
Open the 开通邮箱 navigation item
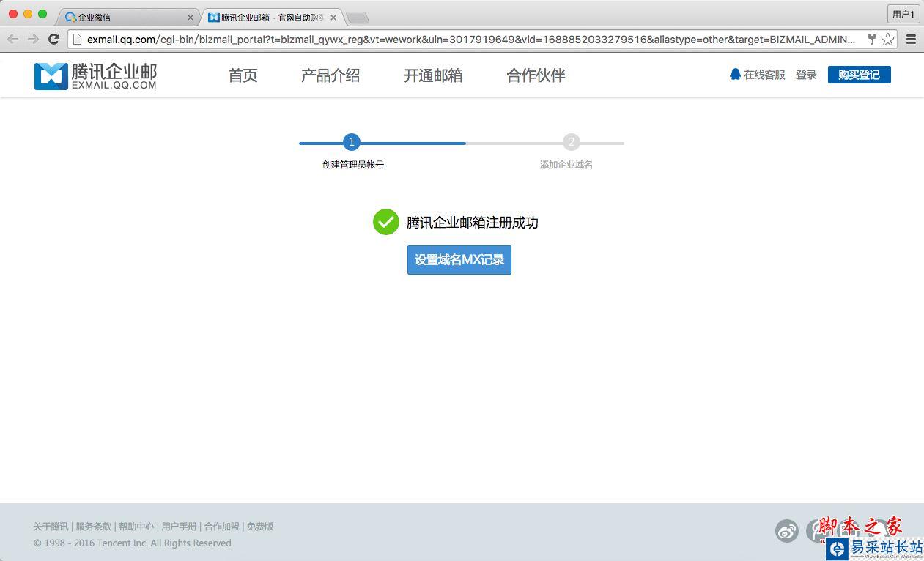pyautogui.click(x=433, y=75)
